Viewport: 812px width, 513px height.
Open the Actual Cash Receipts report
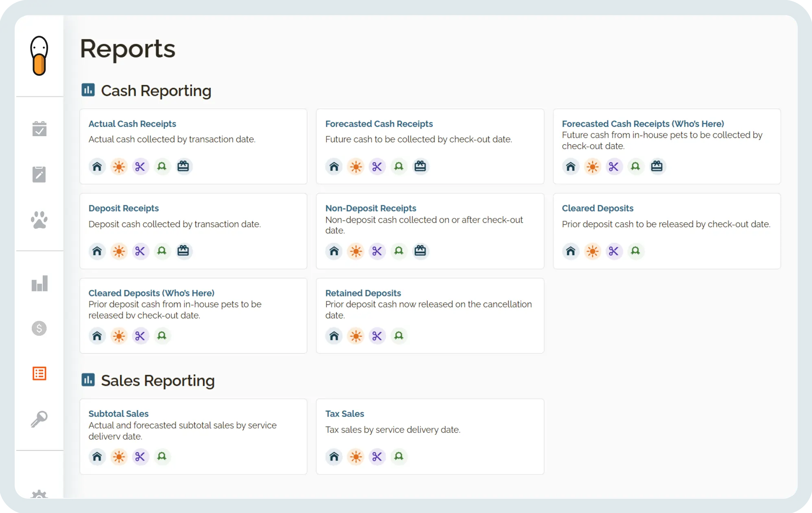tap(132, 124)
